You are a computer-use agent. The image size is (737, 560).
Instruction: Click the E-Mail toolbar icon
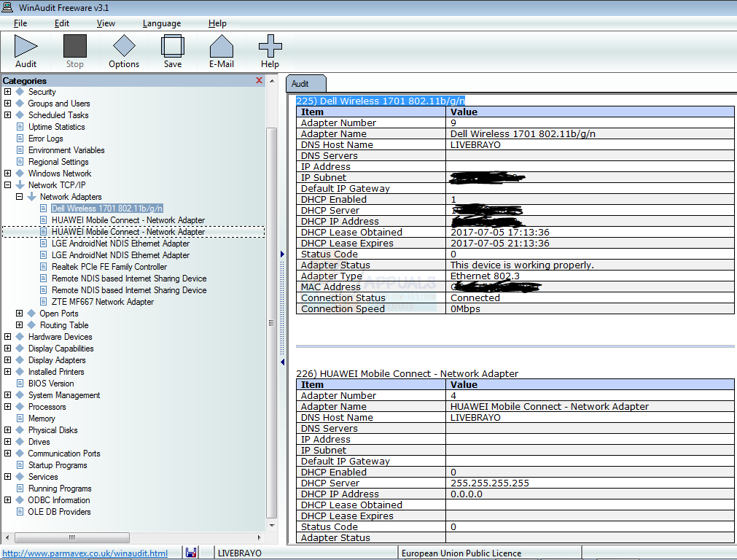pyautogui.click(x=221, y=50)
